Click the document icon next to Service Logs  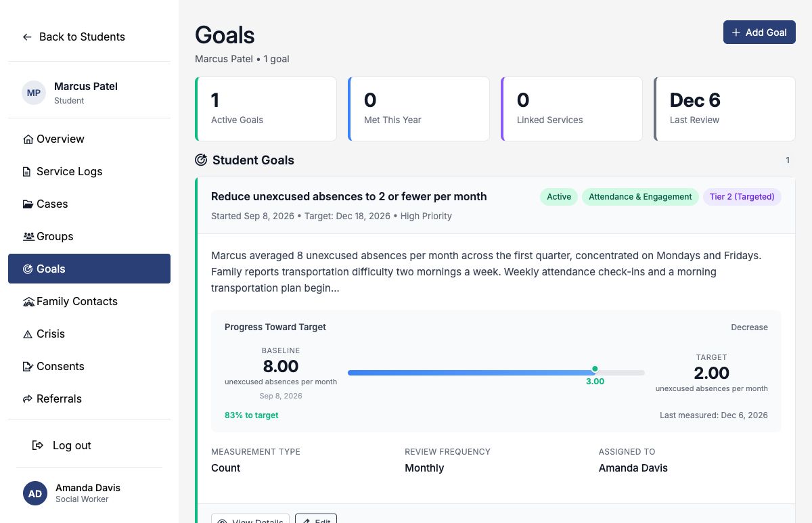coord(27,172)
